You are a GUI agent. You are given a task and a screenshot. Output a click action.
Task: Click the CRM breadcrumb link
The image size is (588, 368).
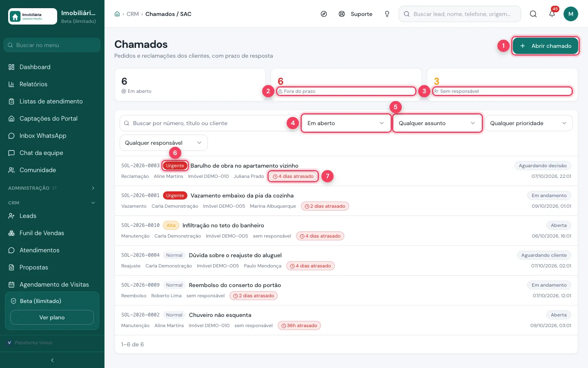[x=133, y=14]
